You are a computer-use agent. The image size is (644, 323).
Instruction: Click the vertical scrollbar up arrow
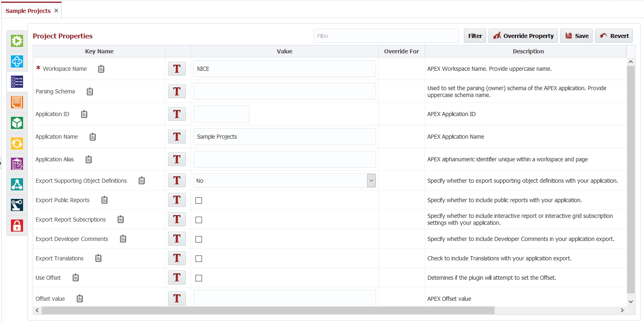coord(631,62)
